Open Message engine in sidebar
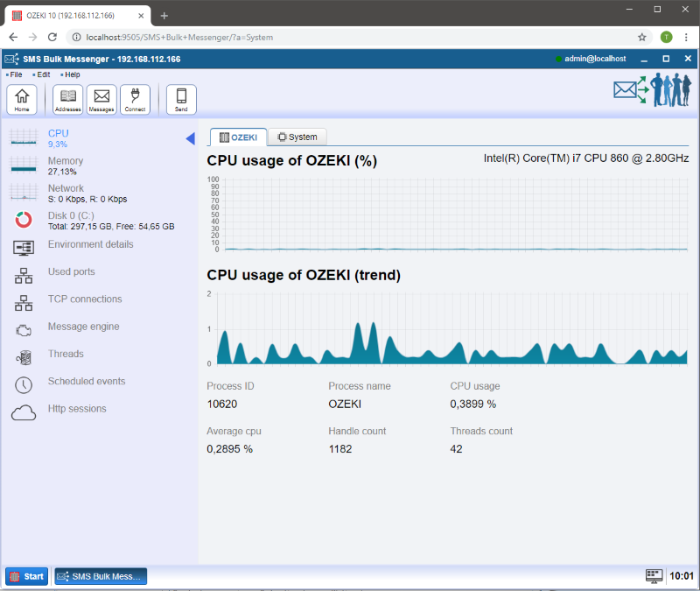The image size is (700, 591). pyautogui.click(x=83, y=327)
